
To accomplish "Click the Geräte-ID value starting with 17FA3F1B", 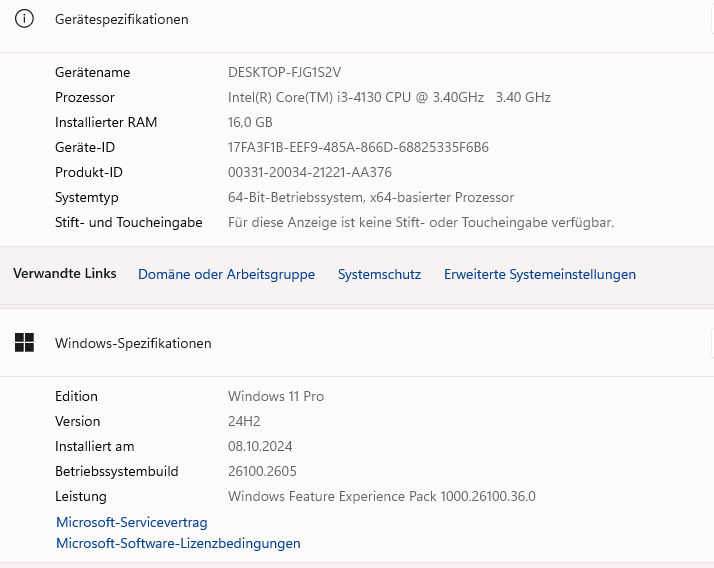I will point(358,147).
